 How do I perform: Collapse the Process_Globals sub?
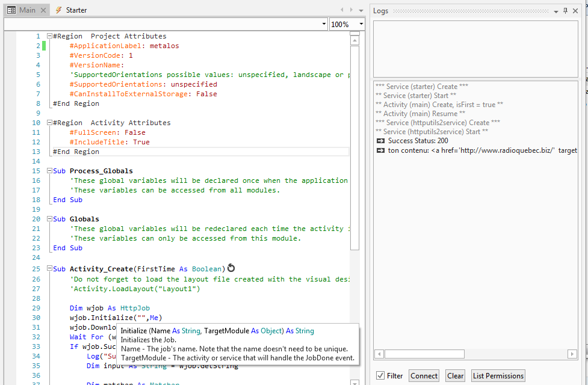coord(49,171)
